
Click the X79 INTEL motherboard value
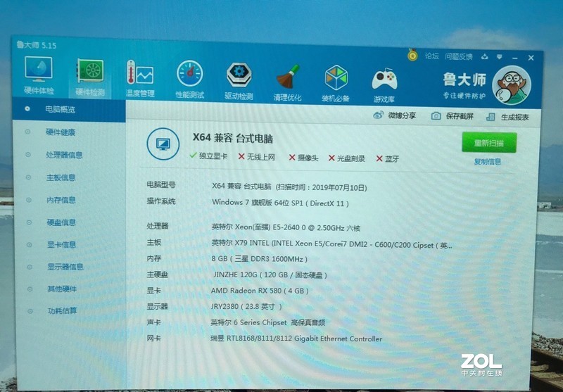(331, 244)
